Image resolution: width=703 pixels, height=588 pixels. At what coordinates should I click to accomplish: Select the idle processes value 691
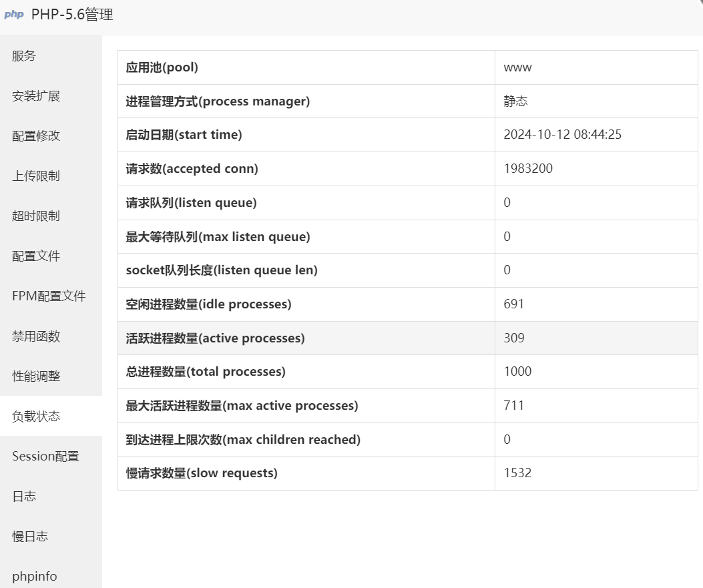click(x=514, y=304)
